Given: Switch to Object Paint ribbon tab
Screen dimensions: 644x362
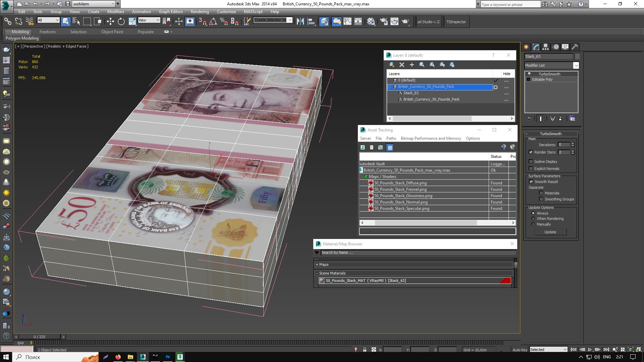Looking at the screenshot, I should pos(112,32).
